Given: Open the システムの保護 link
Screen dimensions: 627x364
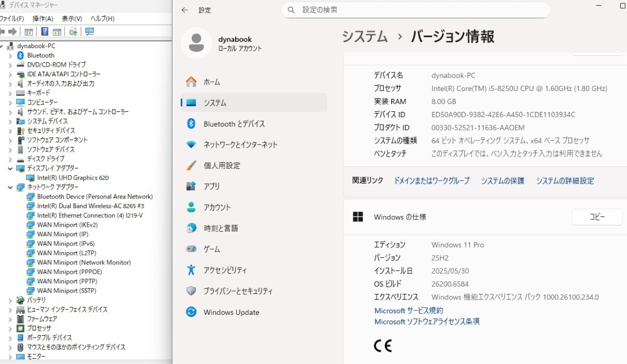Looking at the screenshot, I should click(503, 181).
